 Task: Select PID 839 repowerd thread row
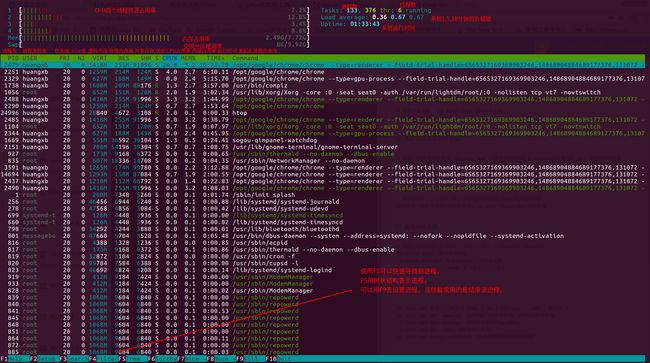coord(323,297)
